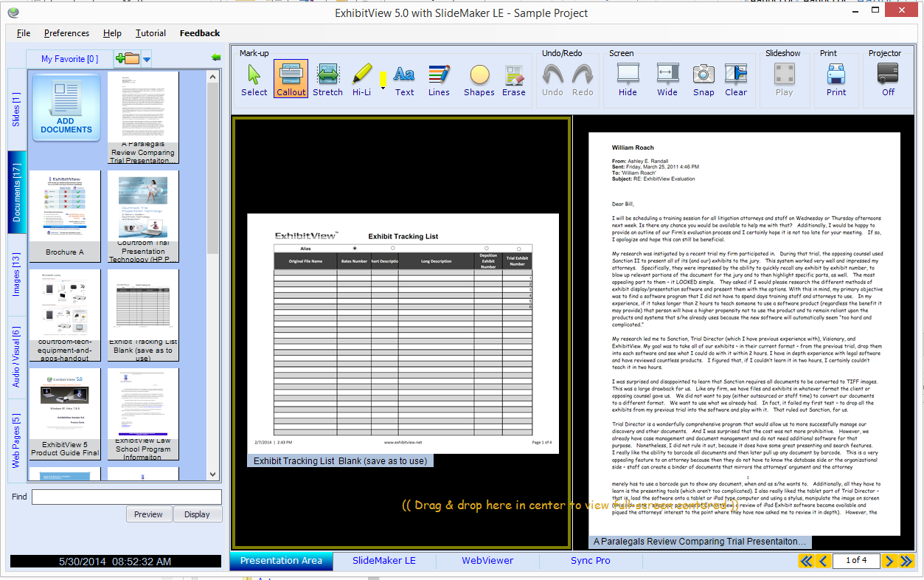Collapse the side panel with green arrow
This screenshot has height=580, width=924.
point(216,57)
